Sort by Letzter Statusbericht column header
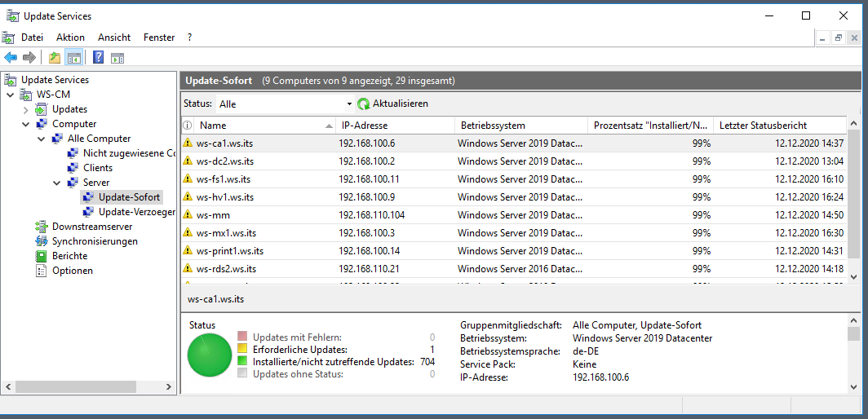The height and width of the screenshot is (419, 868). click(x=780, y=125)
